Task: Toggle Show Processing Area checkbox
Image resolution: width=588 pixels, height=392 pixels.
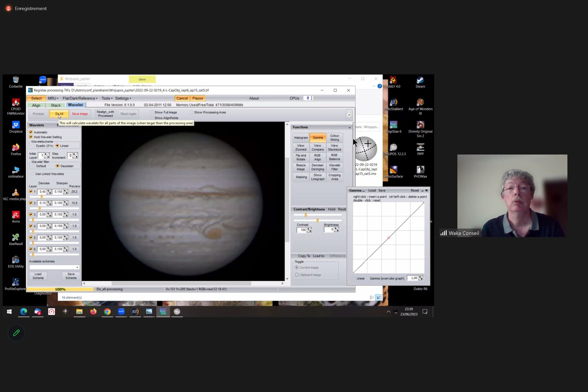Action: [x=191, y=112]
